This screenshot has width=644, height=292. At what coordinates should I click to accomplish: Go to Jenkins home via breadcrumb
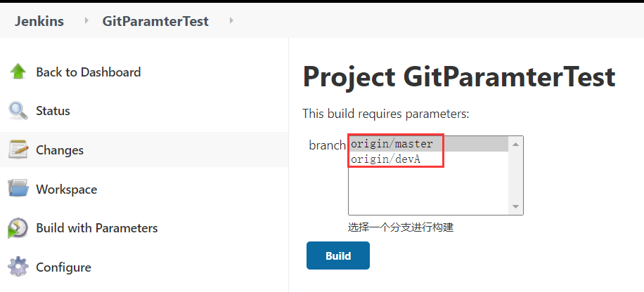pos(39,21)
